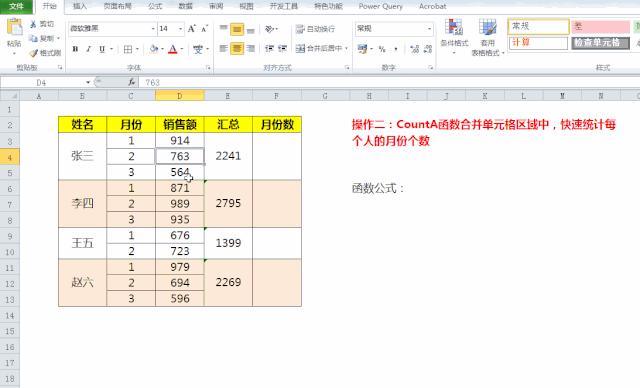Image resolution: width=640 pixels, height=388 pixels.
Task: Toggle align text right
Action: click(251, 49)
